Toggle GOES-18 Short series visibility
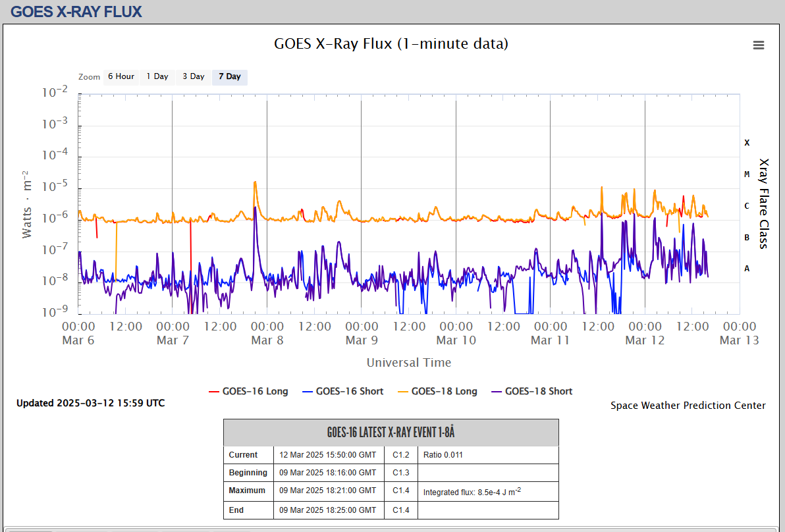 (x=539, y=391)
